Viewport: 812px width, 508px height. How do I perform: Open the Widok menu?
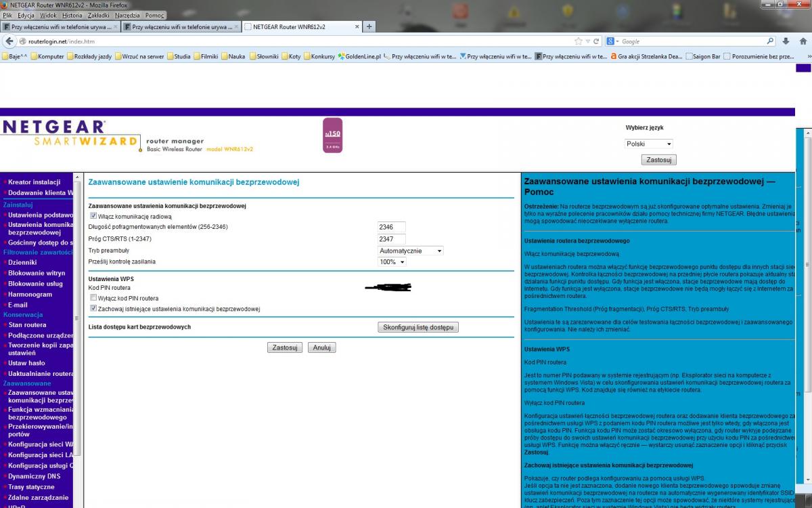pyautogui.click(x=48, y=15)
